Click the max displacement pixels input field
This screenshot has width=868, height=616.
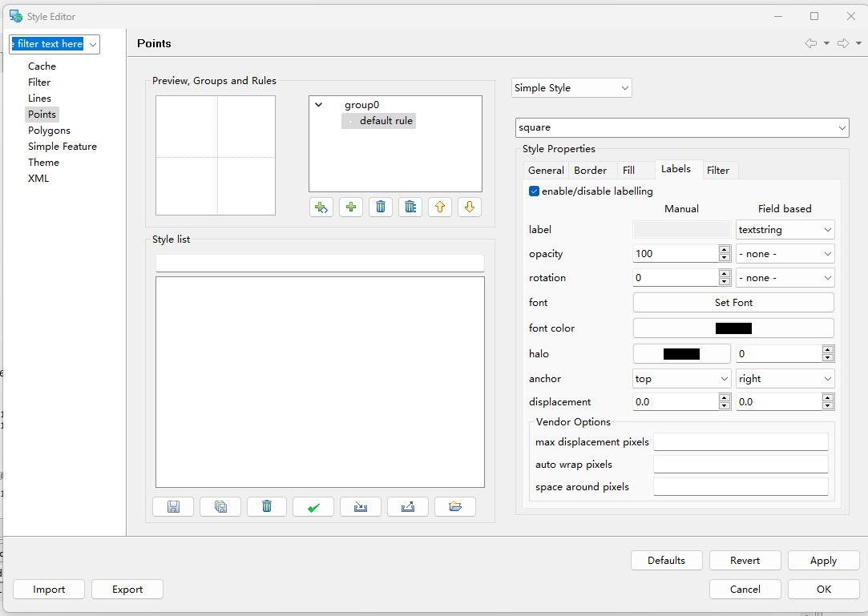pyautogui.click(x=741, y=442)
